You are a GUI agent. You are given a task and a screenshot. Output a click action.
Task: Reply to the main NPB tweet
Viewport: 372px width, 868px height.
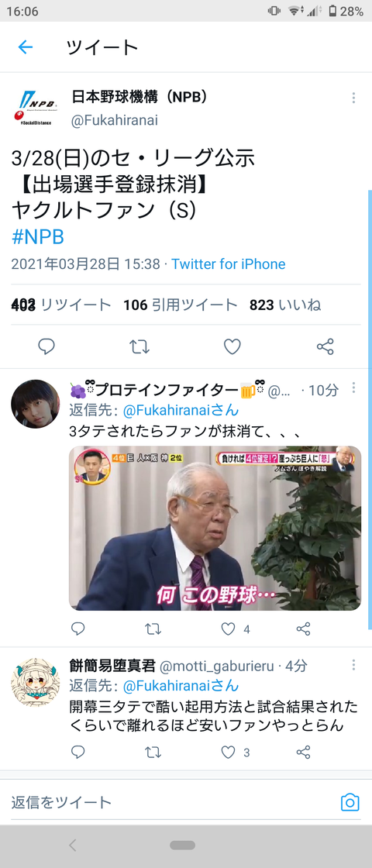(x=46, y=346)
